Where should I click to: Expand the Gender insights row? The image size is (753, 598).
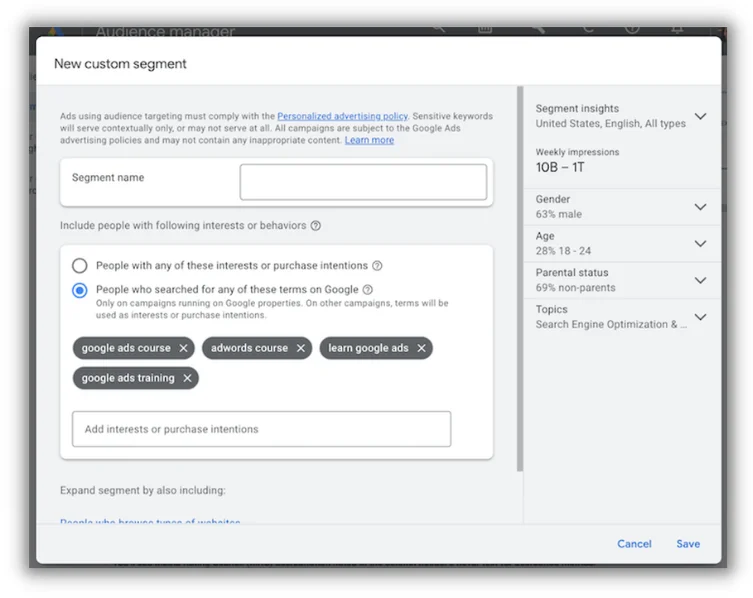coord(700,207)
